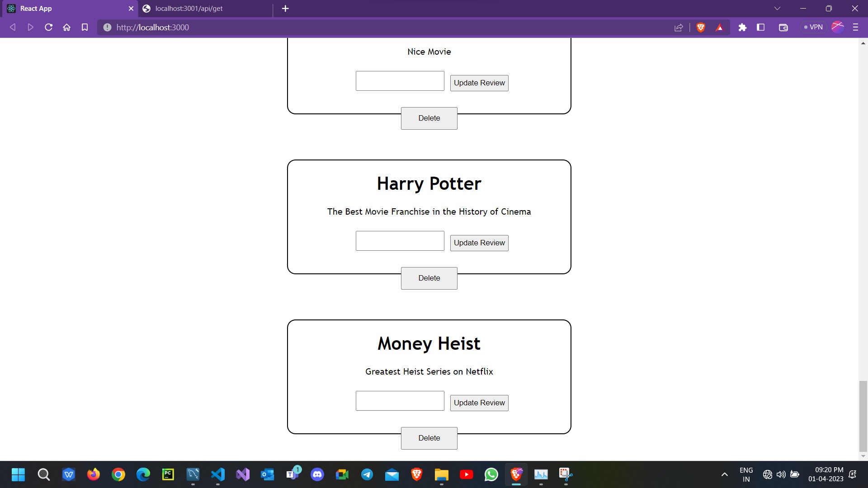The width and height of the screenshot is (868, 488).
Task: Switch to localhost:3001/api/get tab
Action: point(206,9)
